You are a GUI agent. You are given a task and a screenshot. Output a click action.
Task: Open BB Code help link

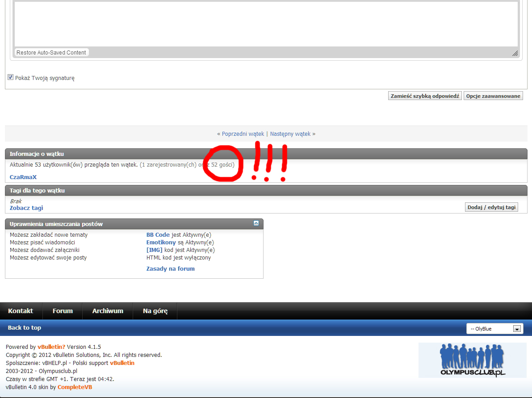pyautogui.click(x=158, y=235)
